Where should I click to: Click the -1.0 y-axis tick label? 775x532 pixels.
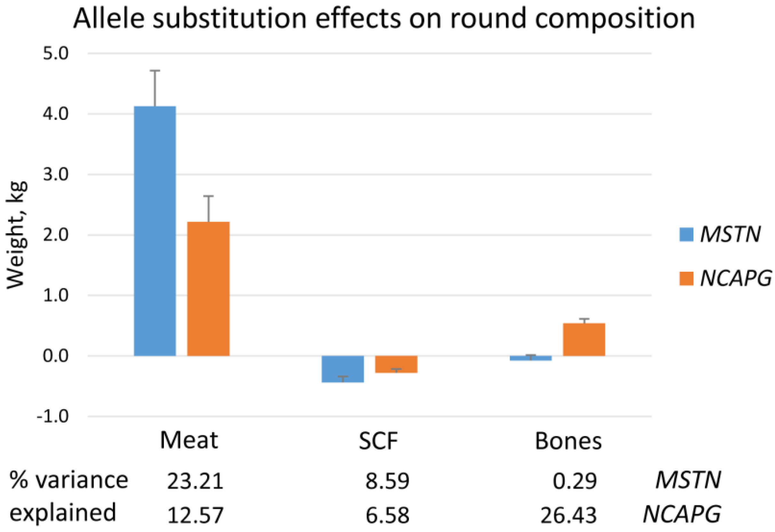pyautogui.click(x=53, y=416)
